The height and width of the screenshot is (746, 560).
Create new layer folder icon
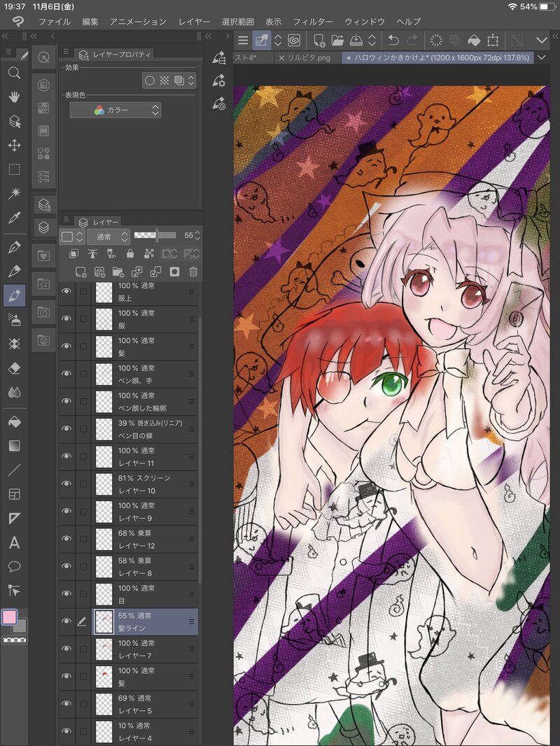coord(118,272)
